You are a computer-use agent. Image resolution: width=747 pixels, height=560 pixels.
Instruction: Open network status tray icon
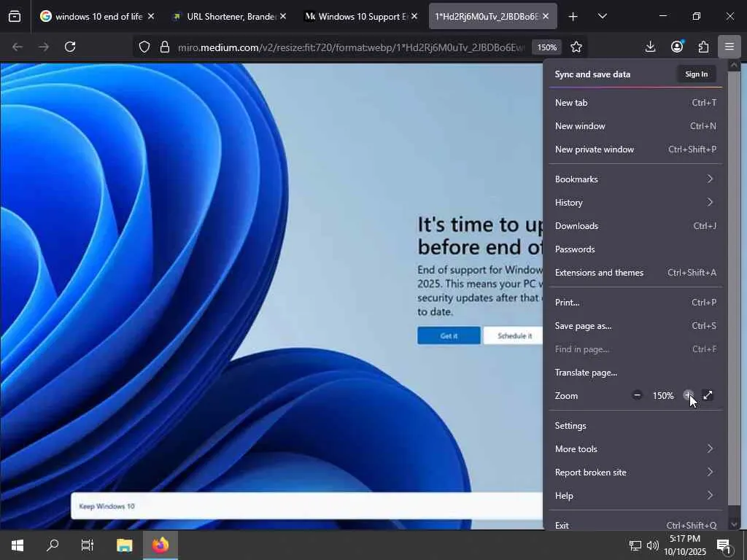pos(635,545)
